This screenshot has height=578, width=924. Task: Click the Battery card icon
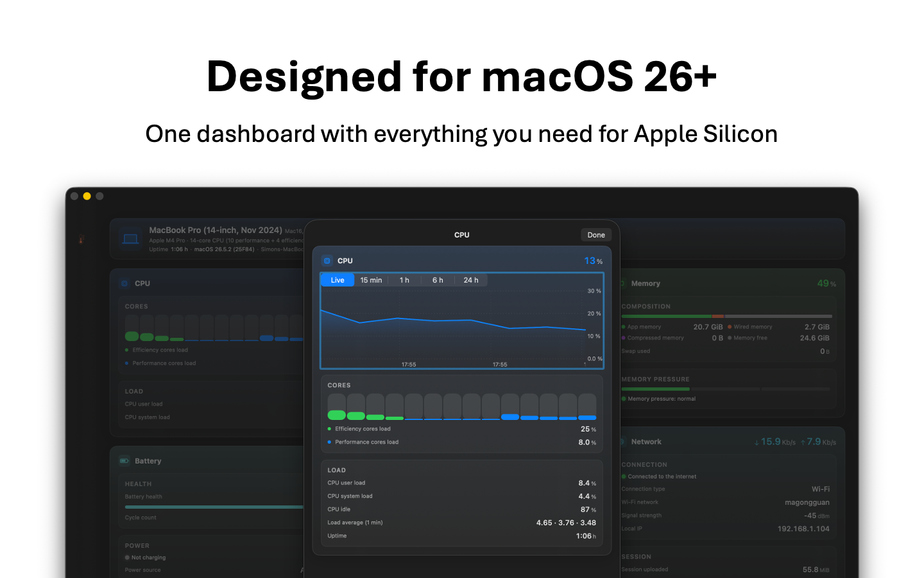[x=124, y=460]
